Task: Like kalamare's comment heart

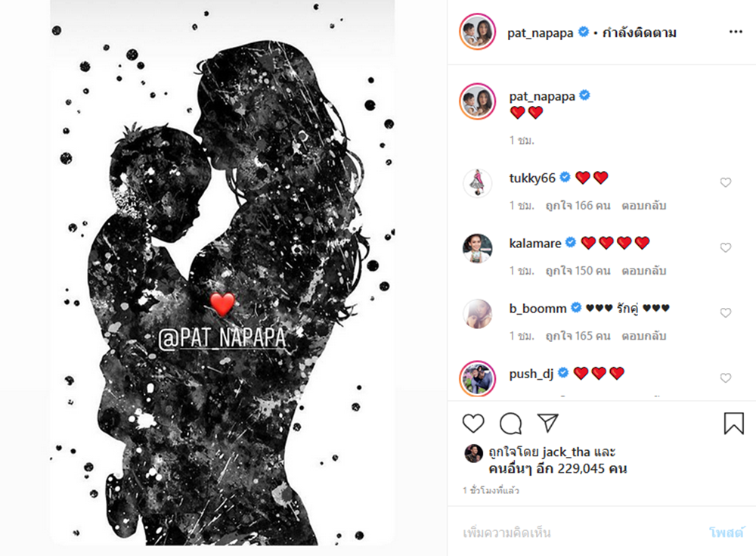Action: point(725,247)
